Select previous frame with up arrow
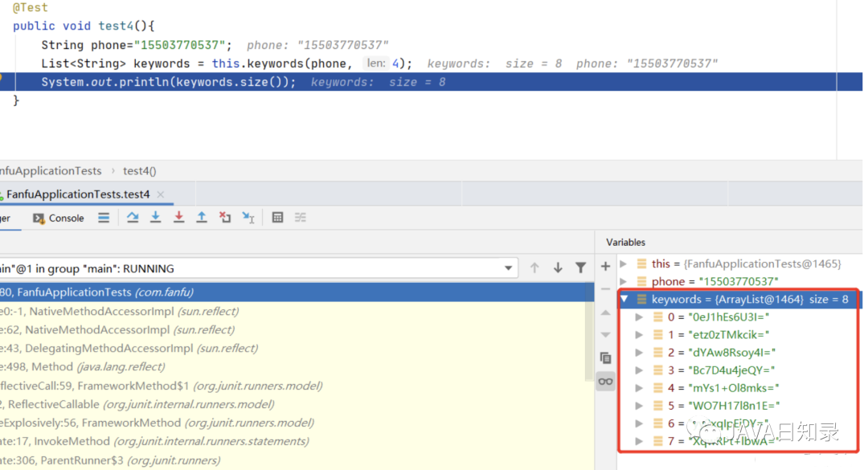Image resolution: width=868 pixels, height=470 pixels. click(x=534, y=268)
